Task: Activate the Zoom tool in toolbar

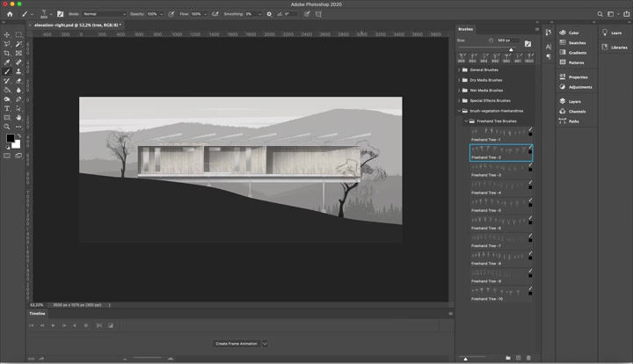Action: click(7, 127)
